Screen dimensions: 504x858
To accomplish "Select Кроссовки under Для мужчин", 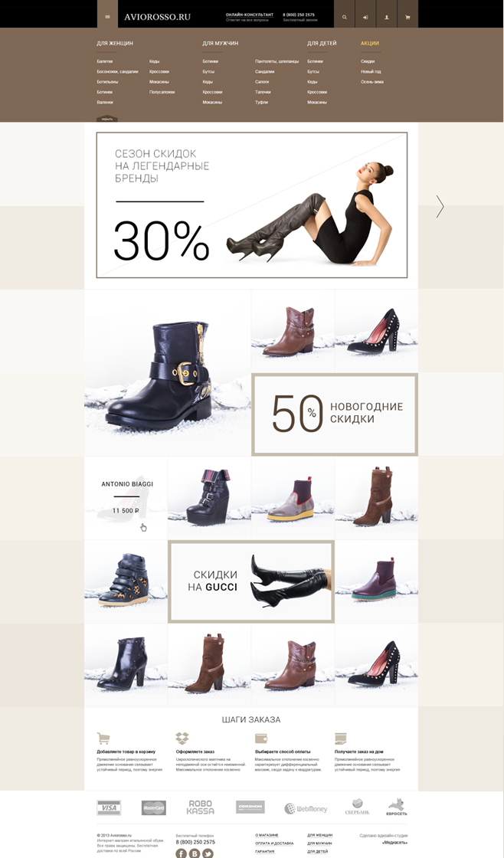I will (x=212, y=92).
